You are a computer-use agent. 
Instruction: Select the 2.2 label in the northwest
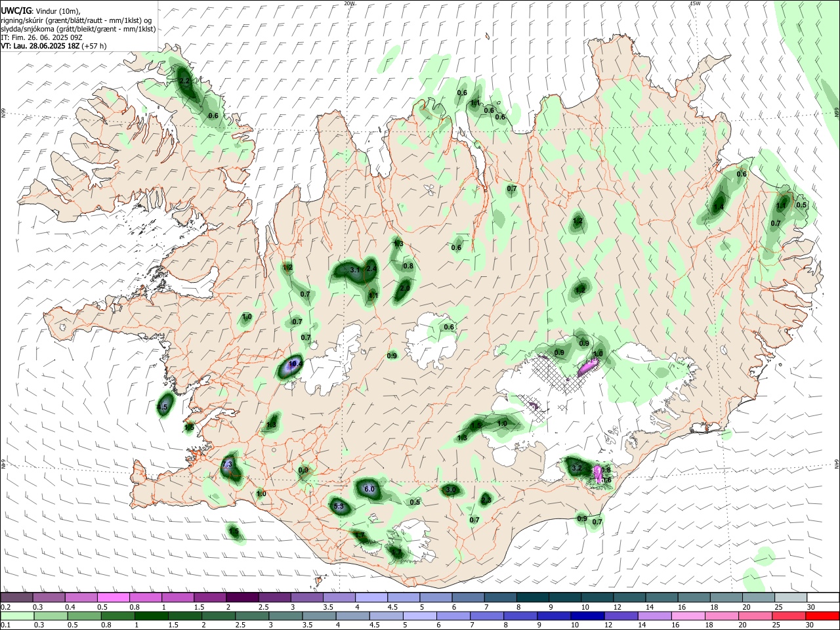184,81
